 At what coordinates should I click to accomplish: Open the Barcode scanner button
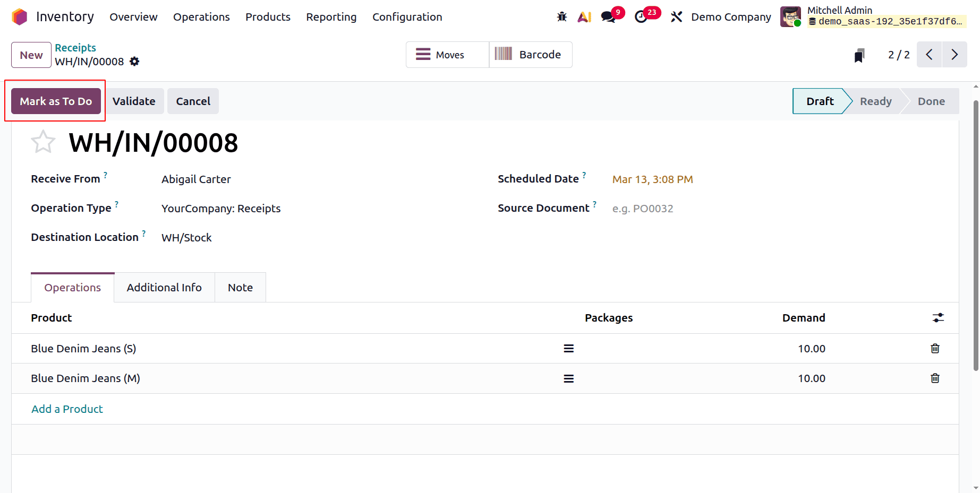(530, 54)
